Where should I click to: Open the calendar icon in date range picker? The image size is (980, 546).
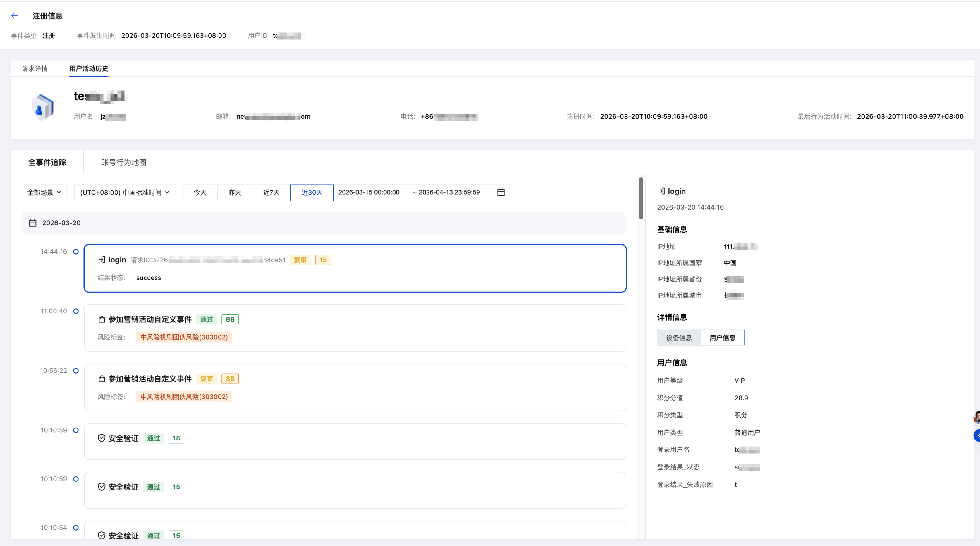point(501,192)
